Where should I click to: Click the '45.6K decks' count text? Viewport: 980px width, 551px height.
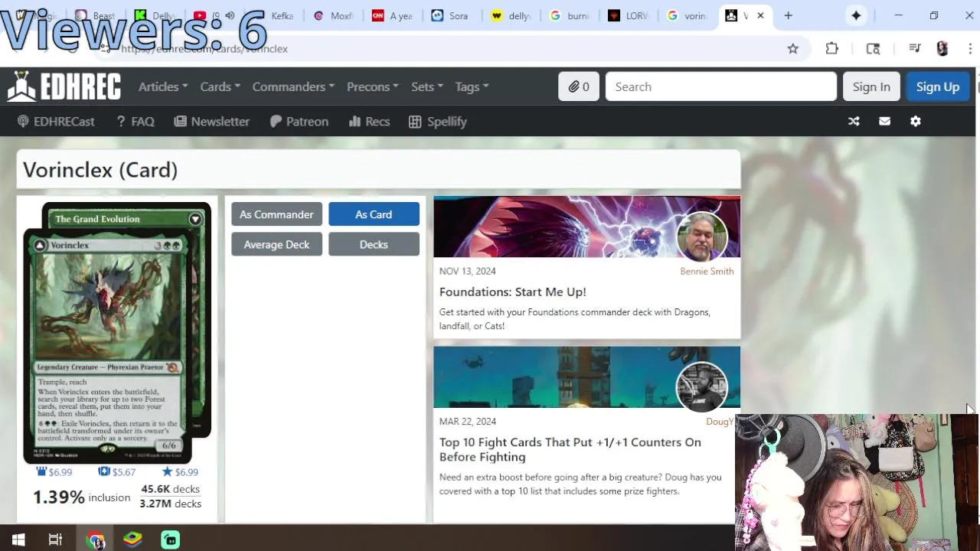coord(170,489)
